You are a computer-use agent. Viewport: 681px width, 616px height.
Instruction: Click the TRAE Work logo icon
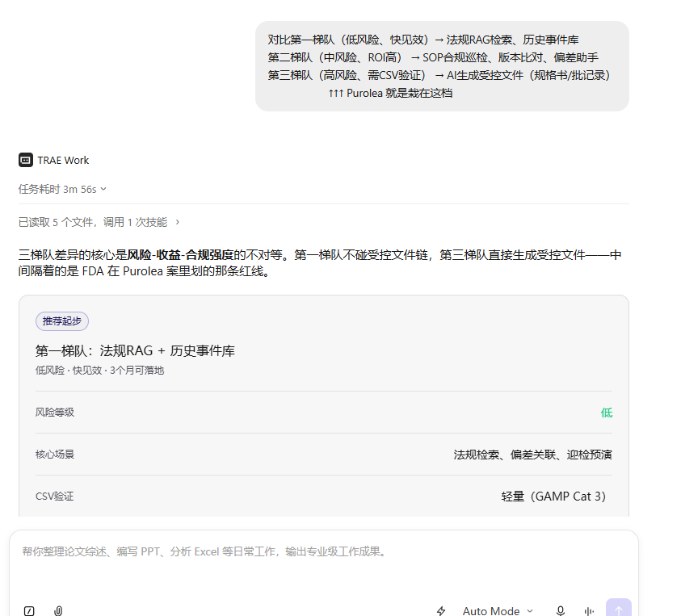[x=26, y=160]
